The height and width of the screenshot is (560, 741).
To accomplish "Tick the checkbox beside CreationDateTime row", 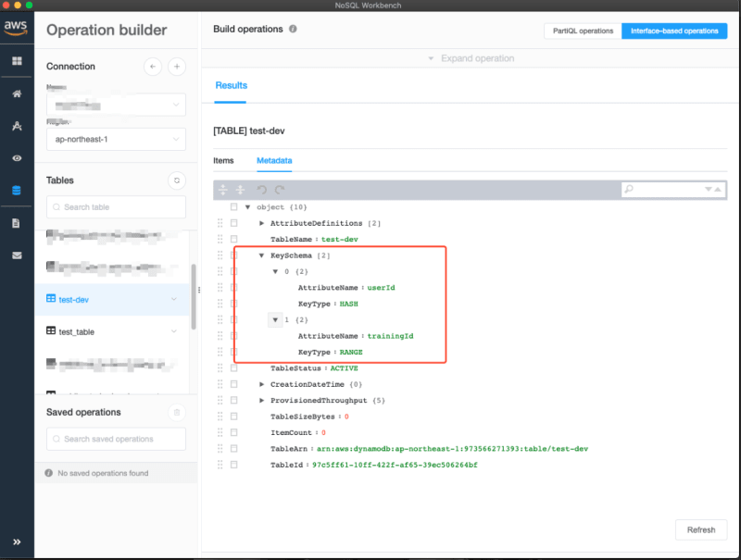I will (234, 384).
